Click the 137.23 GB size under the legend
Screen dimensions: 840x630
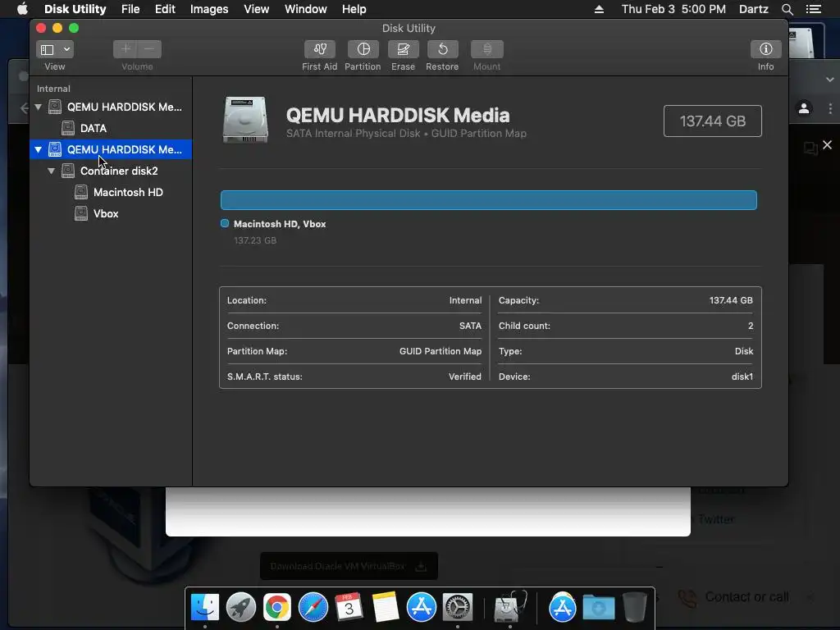pyautogui.click(x=255, y=240)
